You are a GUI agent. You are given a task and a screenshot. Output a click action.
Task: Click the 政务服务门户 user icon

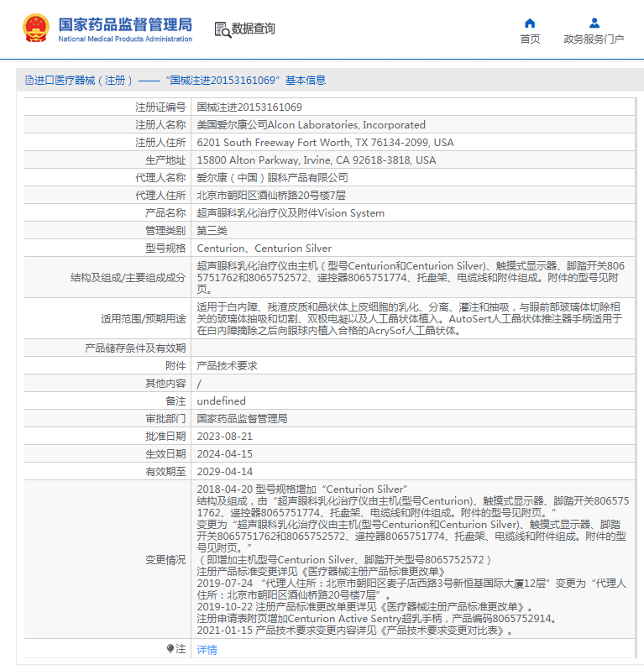click(594, 23)
